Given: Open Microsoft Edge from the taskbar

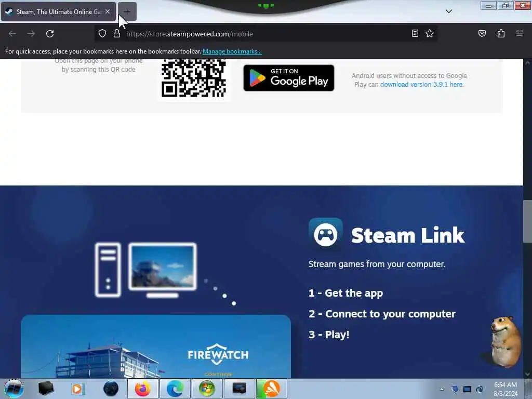Looking at the screenshot, I should (175, 389).
